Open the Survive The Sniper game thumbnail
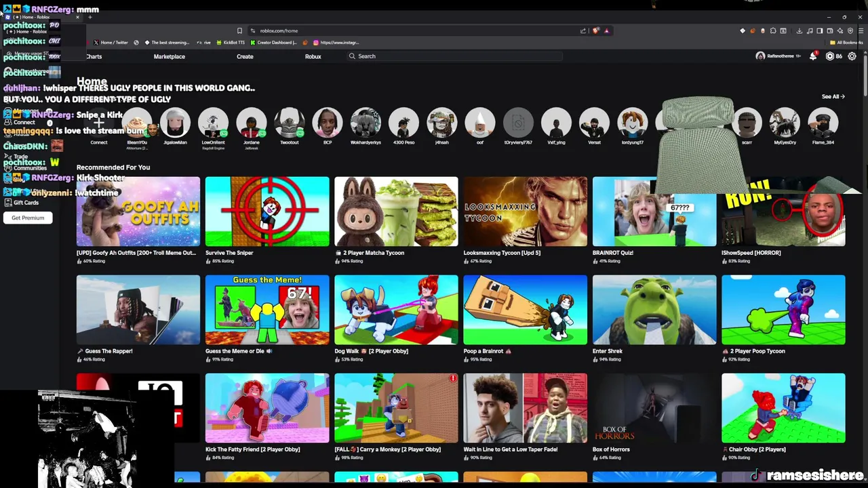868x488 pixels. [267, 211]
